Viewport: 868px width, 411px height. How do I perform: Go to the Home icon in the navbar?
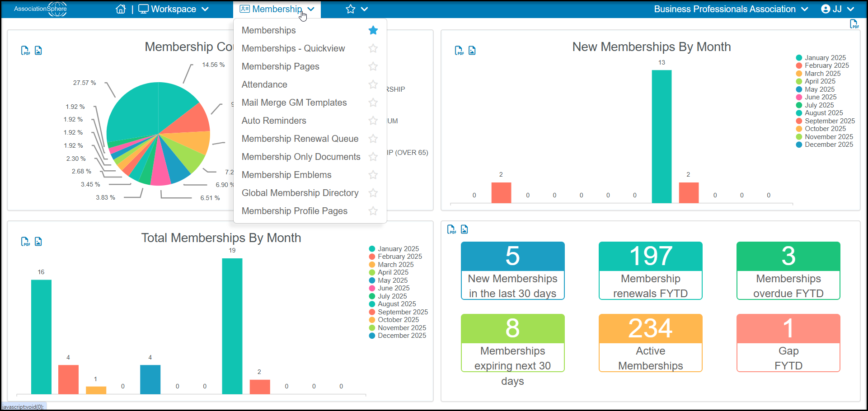coord(121,9)
